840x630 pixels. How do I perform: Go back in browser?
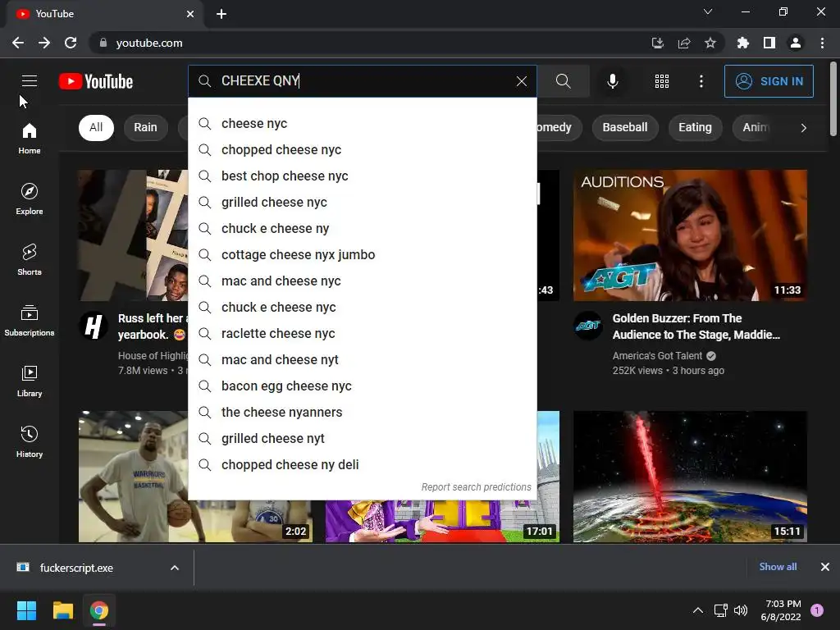(x=18, y=43)
